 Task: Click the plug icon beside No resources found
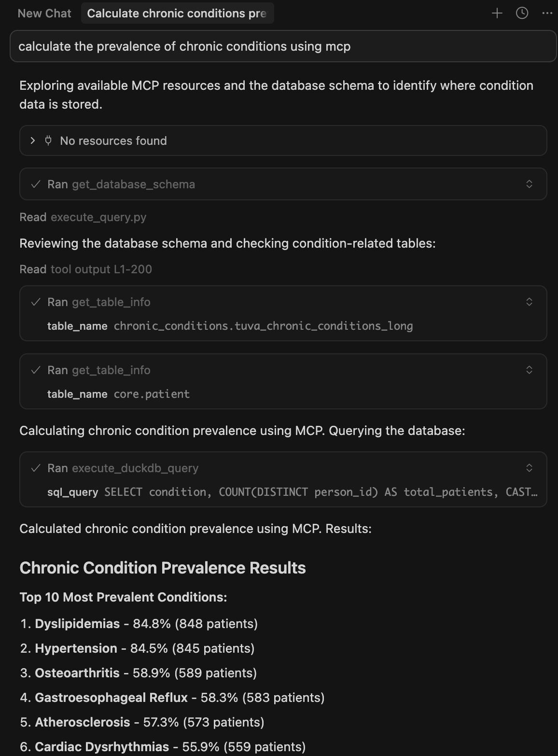48,140
